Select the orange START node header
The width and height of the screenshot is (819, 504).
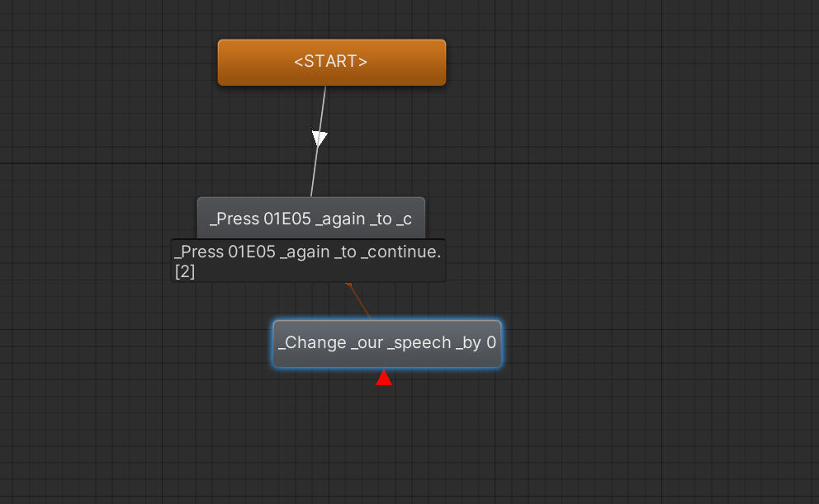click(330, 61)
